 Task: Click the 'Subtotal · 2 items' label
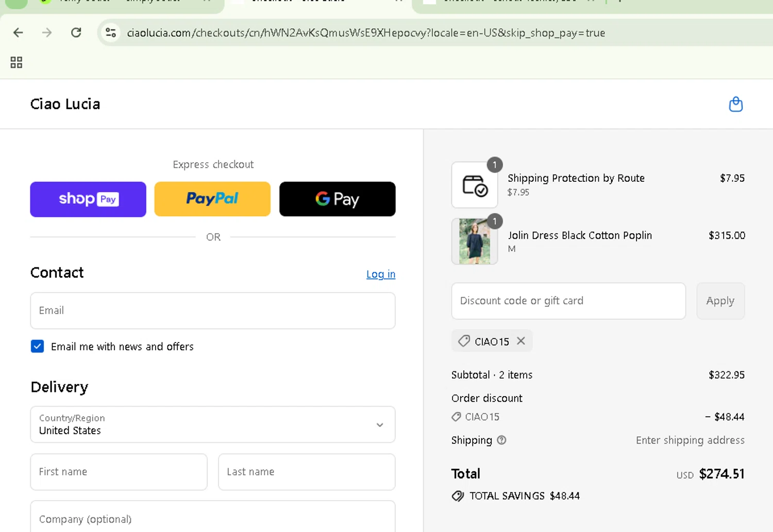coord(492,375)
